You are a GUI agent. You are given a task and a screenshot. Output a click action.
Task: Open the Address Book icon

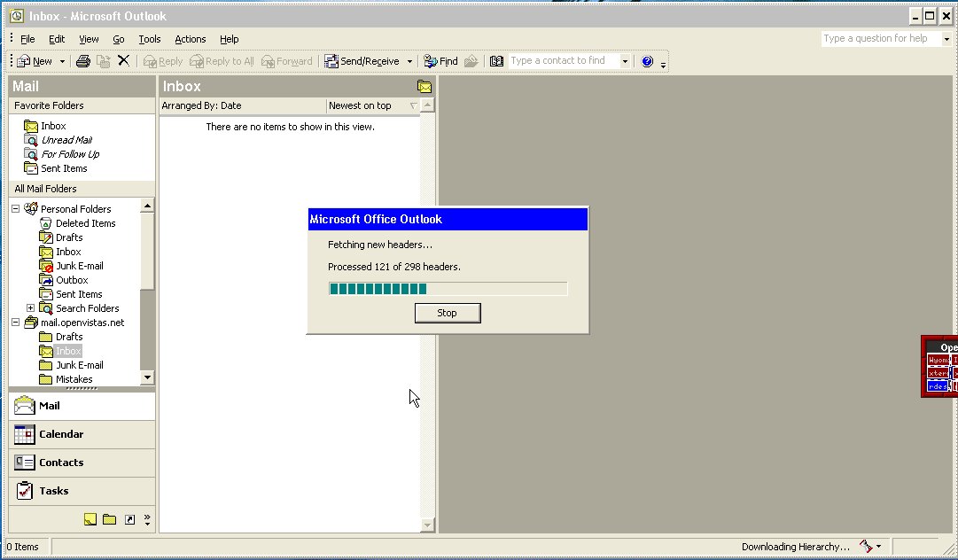[496, 61]
